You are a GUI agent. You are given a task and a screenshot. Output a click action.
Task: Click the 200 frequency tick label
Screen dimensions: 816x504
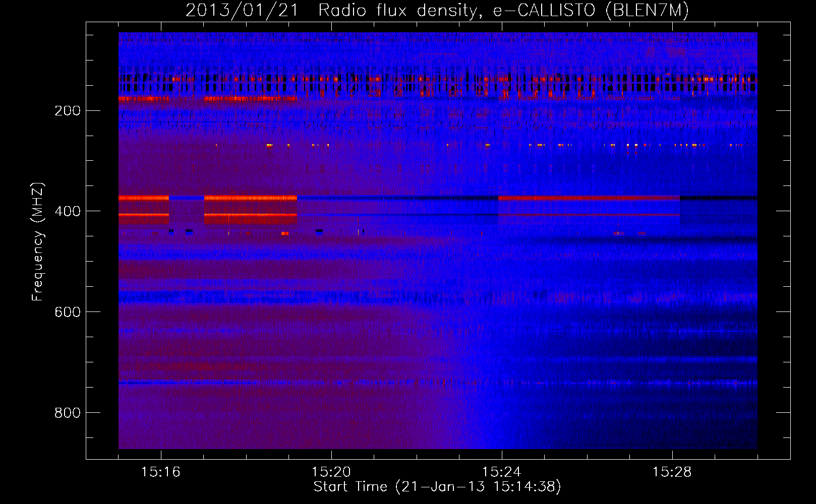coord(68,111)
